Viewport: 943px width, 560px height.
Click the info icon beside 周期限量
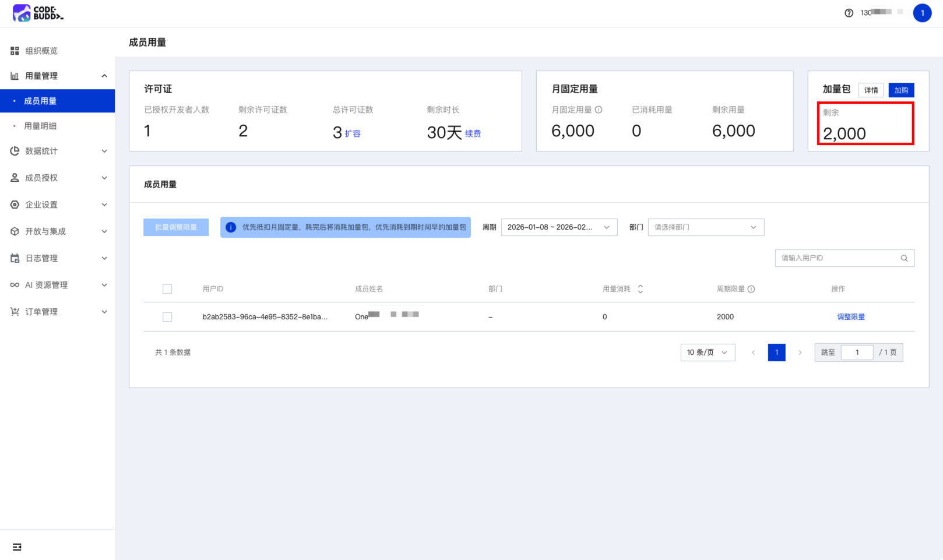pyautogui.click(x=751, y=289)
